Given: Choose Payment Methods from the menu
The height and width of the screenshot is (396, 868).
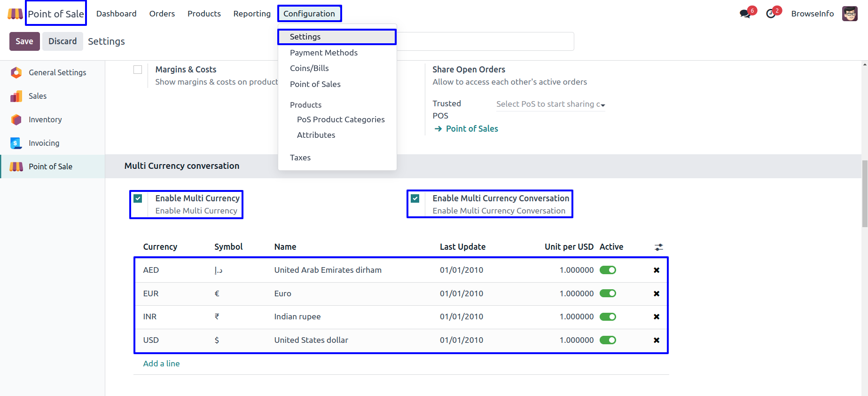Looking at the screenshot, I should pos(324,53).
